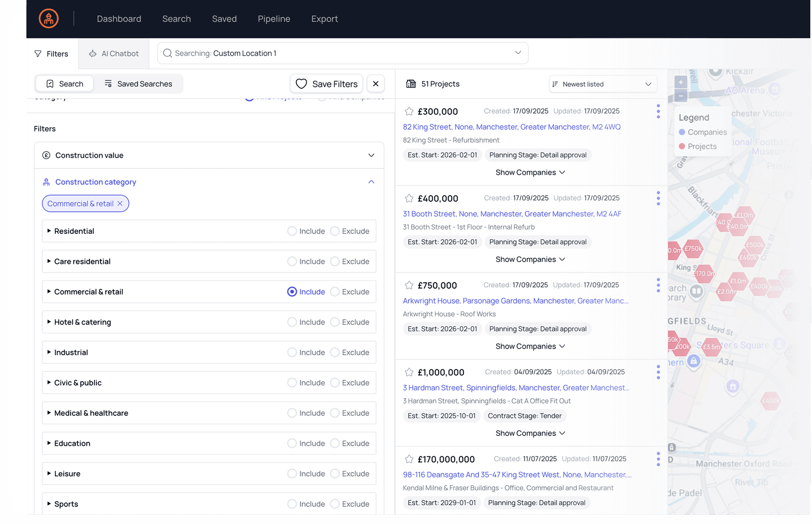Remove the Commercial & retail filter chip
812x524 pixels.
click(120, 204)
